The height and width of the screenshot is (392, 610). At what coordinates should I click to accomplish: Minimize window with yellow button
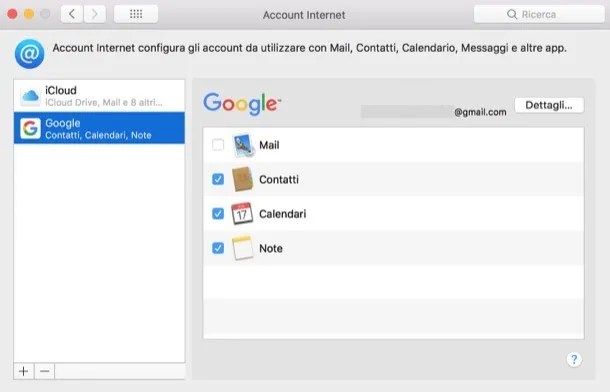point(29,14)
